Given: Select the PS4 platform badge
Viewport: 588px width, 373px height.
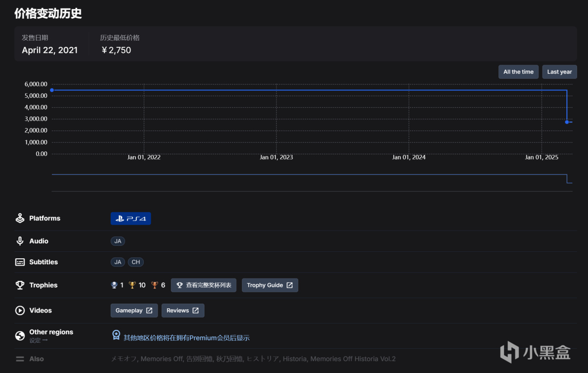Looking at the screenshot, I should coord(131,218).
